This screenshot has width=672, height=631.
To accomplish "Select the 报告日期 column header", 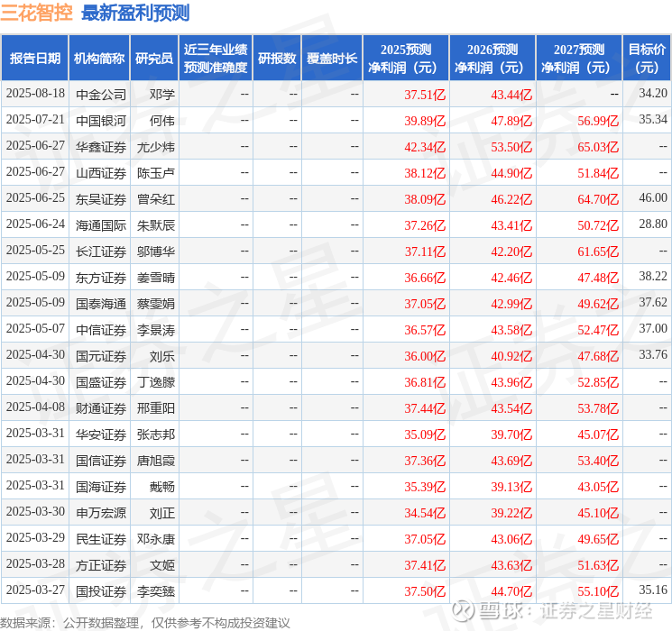I will tap(34, 59).
